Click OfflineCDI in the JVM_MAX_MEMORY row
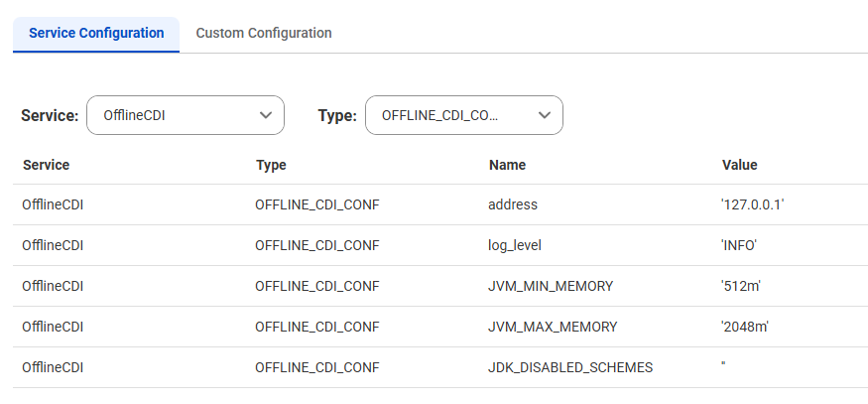The image size is (868, 404). 53,327
